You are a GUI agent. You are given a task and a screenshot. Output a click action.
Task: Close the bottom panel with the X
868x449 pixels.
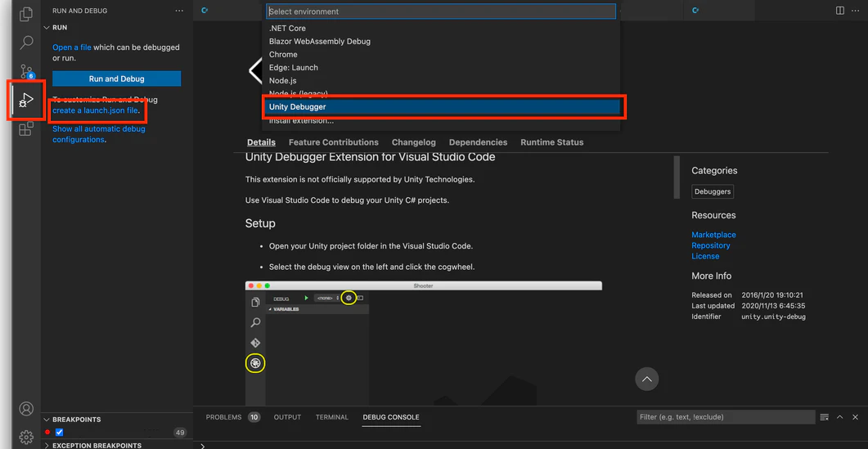pyautogui.click(x=855, y=417)
